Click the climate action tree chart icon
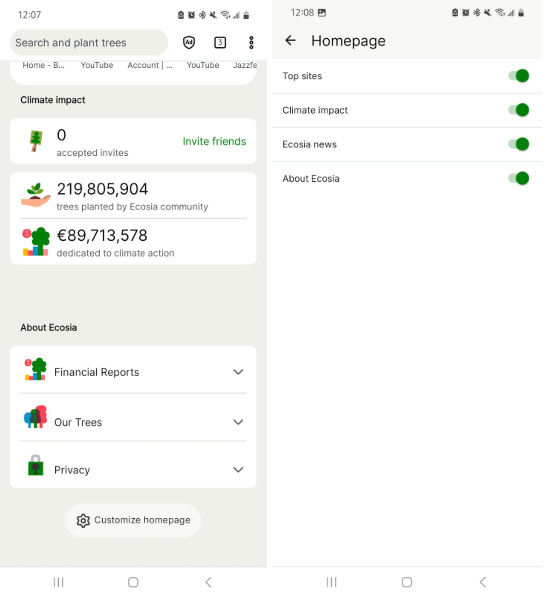Viewport: 546px width, 601px height. click(x=36, y=241)
